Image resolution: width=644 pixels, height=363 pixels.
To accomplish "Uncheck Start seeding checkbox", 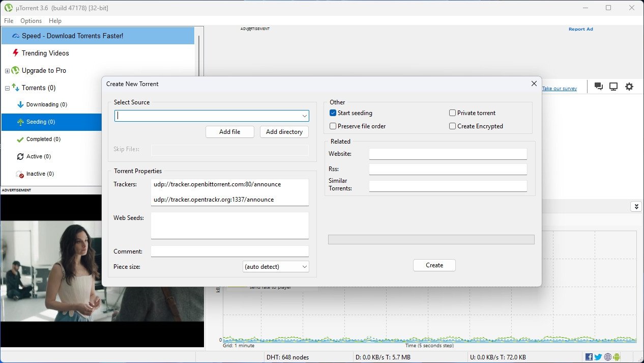I will click(333, 113).
